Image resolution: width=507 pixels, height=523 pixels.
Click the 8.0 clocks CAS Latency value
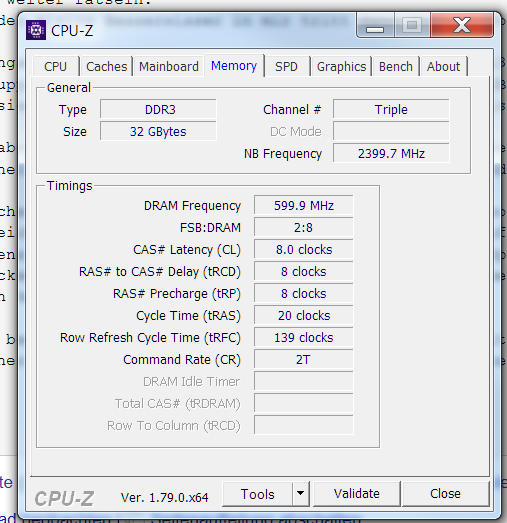tap(304, 249)
